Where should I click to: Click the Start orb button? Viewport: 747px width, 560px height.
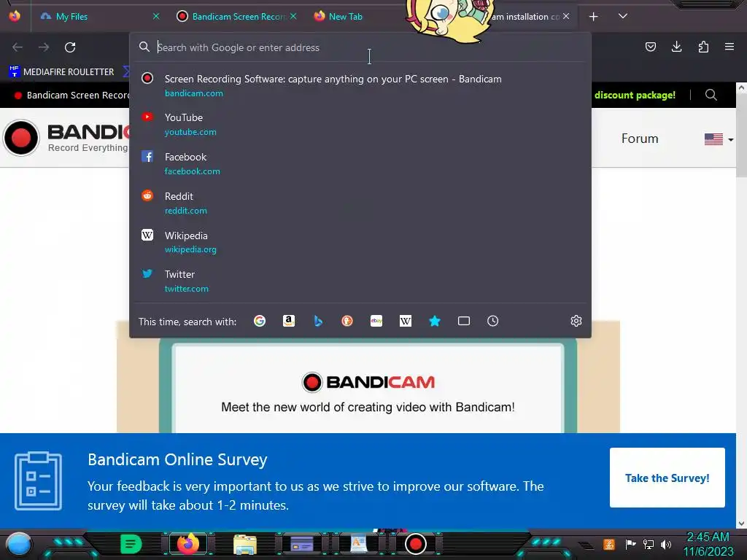pos(19,544)
